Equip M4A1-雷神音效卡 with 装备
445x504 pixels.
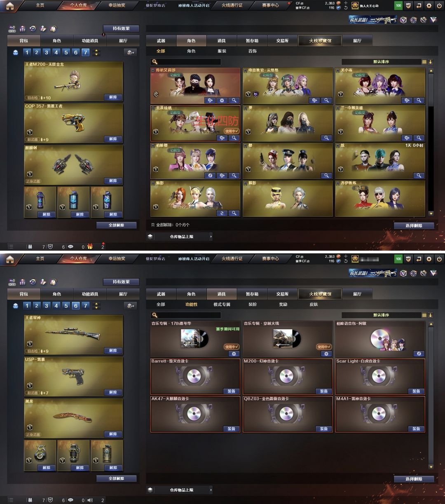tap(416, 429)
